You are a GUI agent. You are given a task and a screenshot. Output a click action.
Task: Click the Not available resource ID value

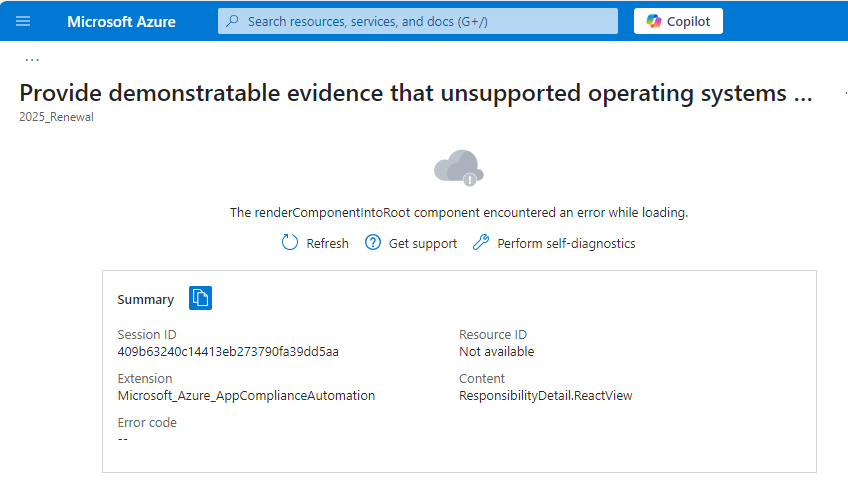point(496,352)
